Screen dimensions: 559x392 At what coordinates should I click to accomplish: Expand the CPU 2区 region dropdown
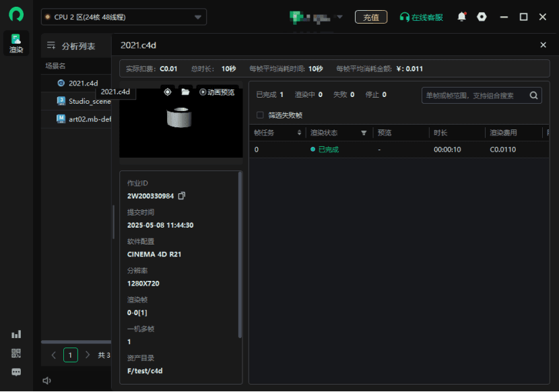pos(124,17)
